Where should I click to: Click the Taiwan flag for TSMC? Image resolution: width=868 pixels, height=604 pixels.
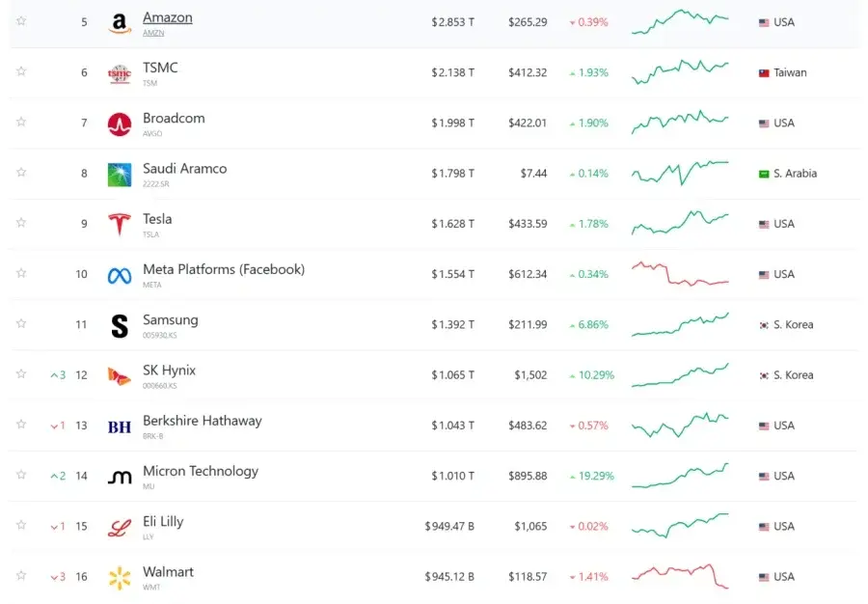point(764,73)
